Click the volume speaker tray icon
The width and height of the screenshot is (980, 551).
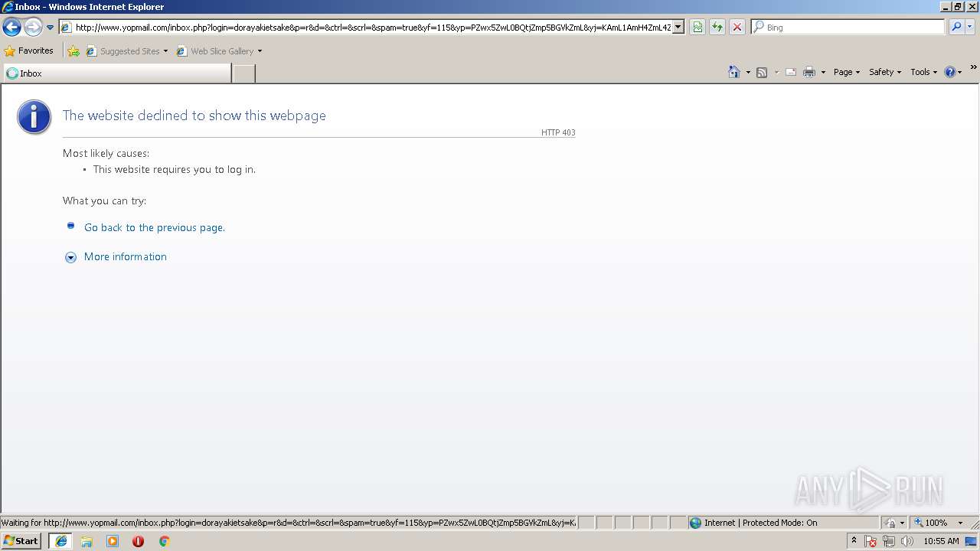tap(907, 541)
